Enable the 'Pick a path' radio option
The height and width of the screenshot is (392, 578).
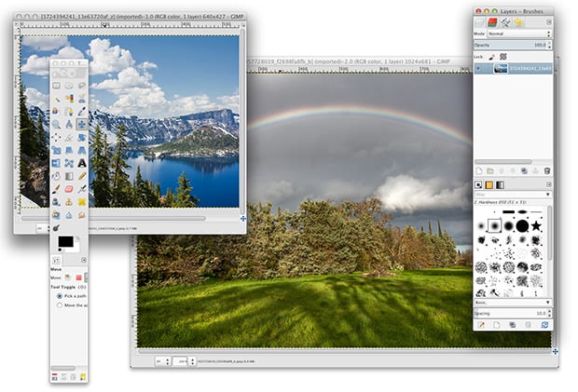pos(60,296)
